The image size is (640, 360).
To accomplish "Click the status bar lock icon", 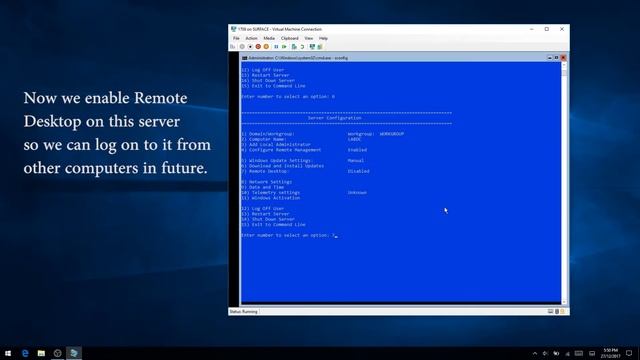I will 562,312.
